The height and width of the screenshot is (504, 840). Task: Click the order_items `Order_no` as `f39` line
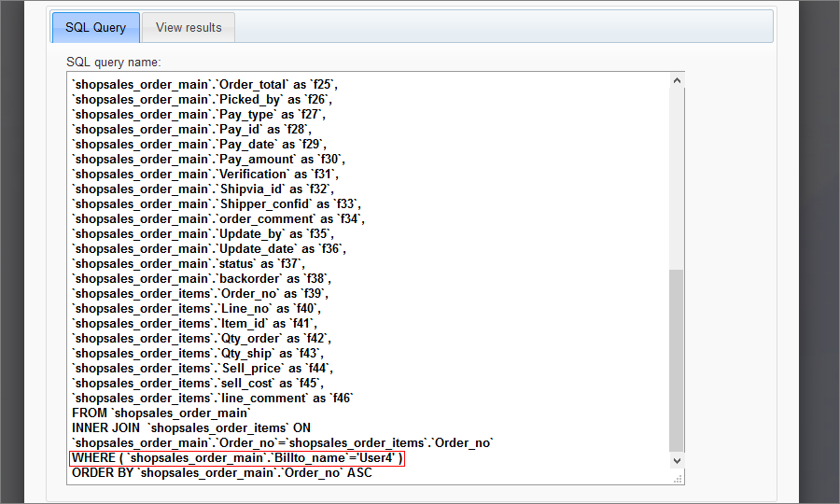tap(201, 294)
